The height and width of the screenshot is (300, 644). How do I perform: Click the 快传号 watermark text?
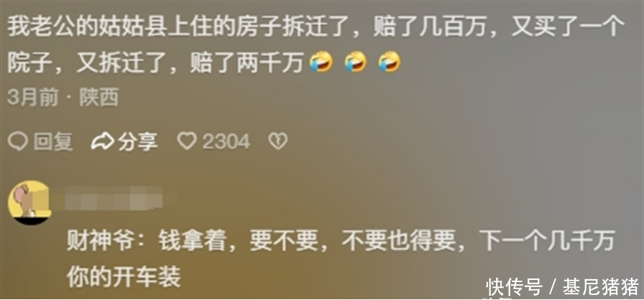tap(514, 287)
